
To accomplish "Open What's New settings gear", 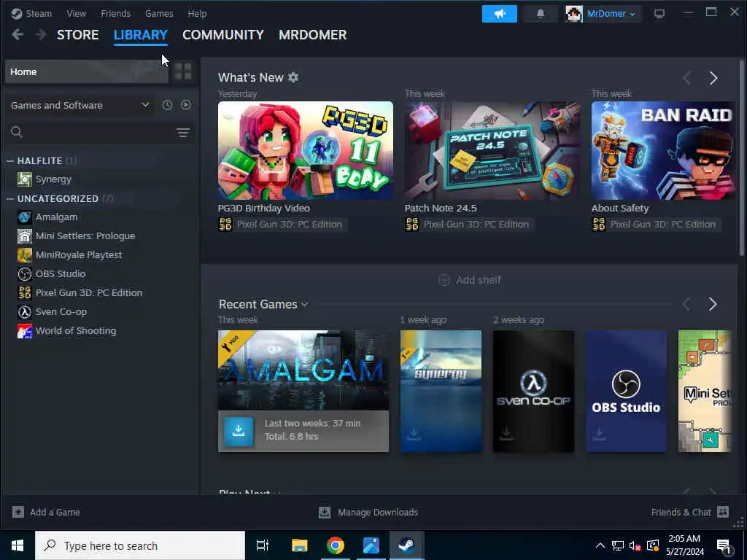I will 293,77.
